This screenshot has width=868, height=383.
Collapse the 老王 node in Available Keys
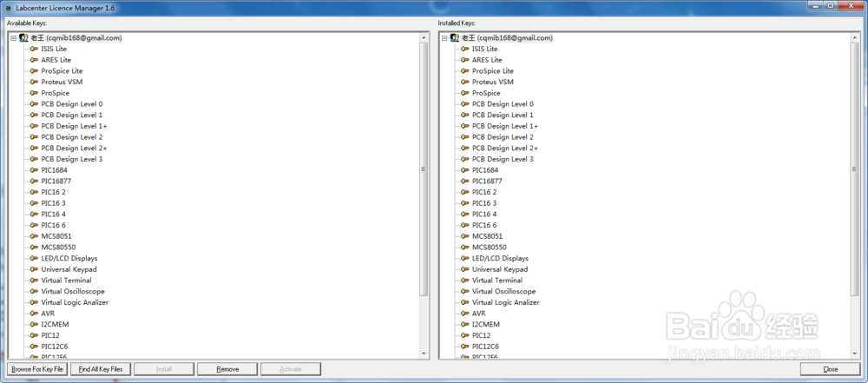pos(13,38)
